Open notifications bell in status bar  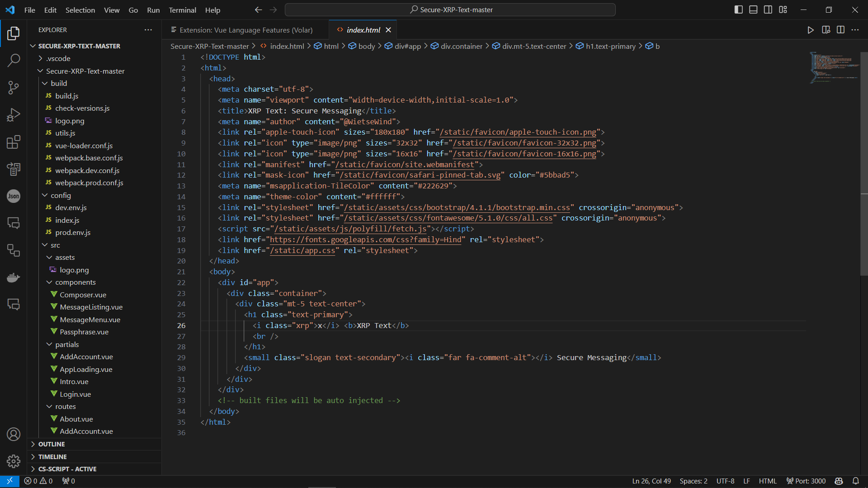click(856, 481)
